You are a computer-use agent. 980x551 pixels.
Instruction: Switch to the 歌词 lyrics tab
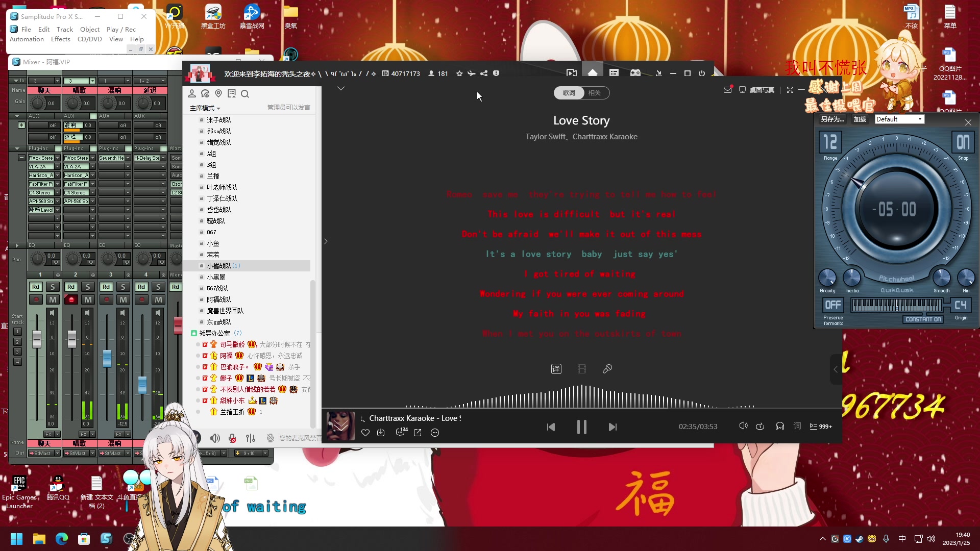pos(569,93)
